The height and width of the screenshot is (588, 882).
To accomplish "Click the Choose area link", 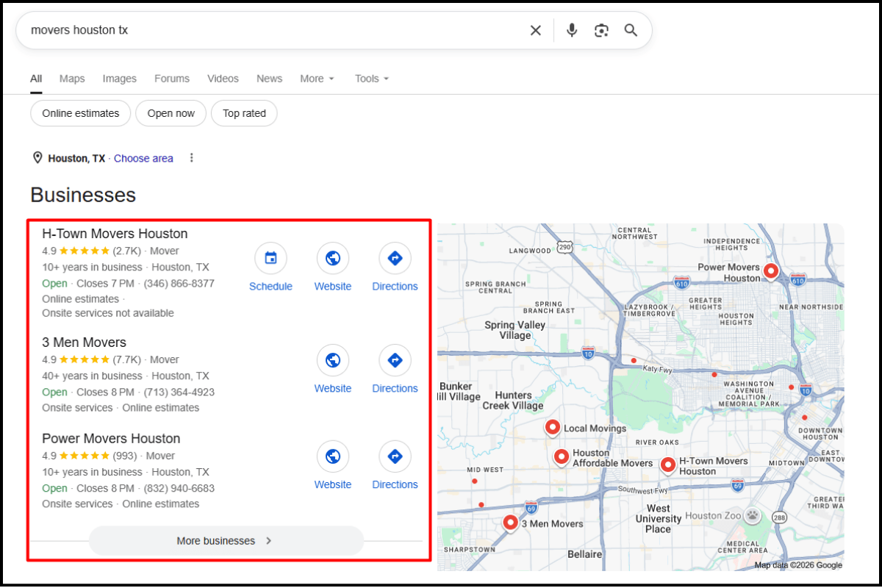I will point(143,158).
